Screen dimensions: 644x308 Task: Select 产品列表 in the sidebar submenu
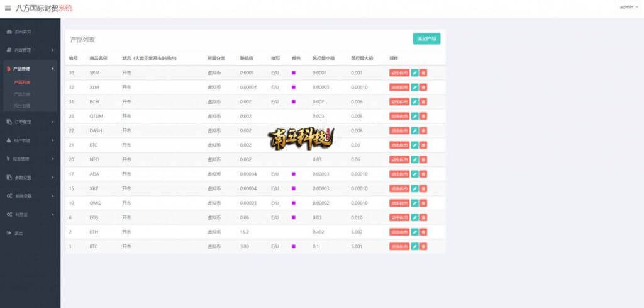22,82
